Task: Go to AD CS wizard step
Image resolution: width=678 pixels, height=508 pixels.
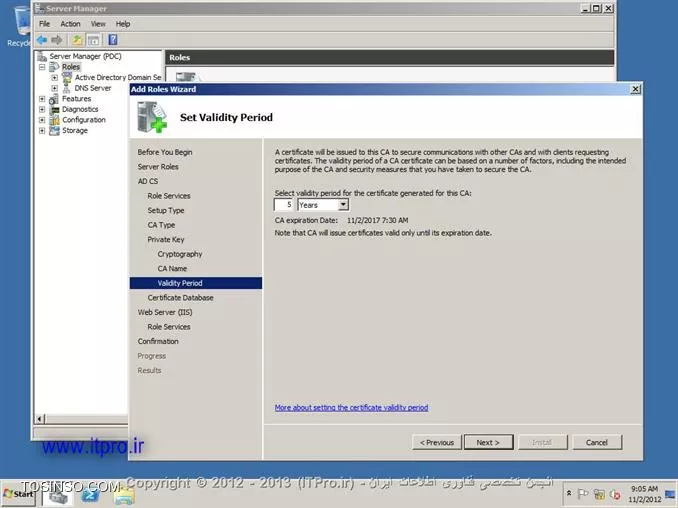Action: click(147, 181)
